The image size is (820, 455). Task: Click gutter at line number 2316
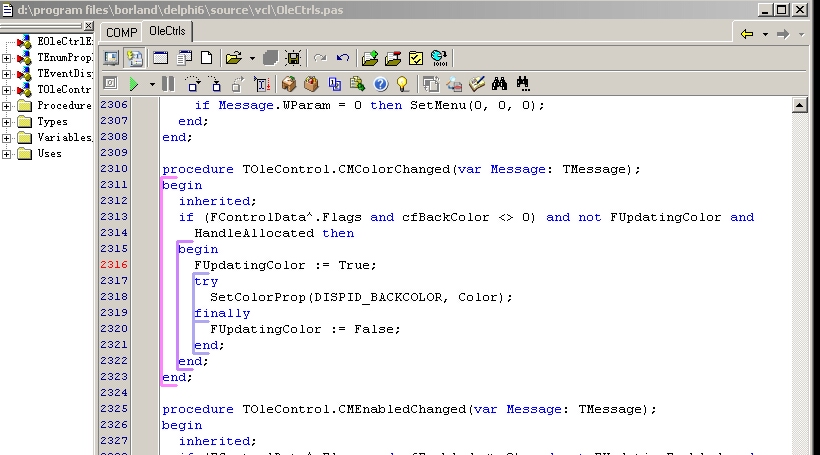pyautogui.click(x=115, y=265)
